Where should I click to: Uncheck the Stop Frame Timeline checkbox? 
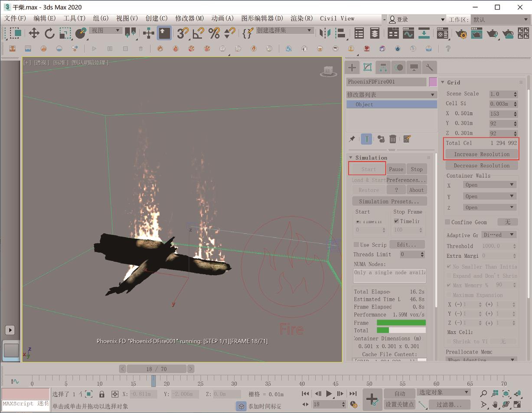[396, 221]
